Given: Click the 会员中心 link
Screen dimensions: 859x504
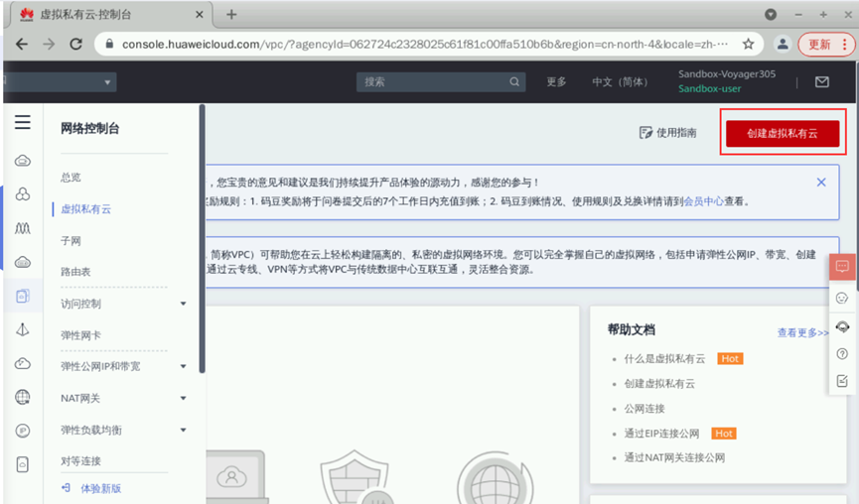Looking at the screenshot, I should [704, 201].
